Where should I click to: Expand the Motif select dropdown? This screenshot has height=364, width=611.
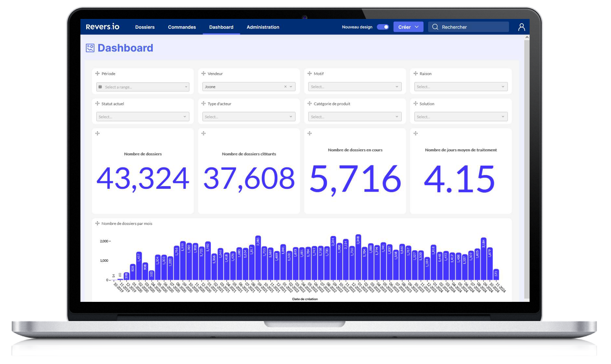[x=355, y=87]
